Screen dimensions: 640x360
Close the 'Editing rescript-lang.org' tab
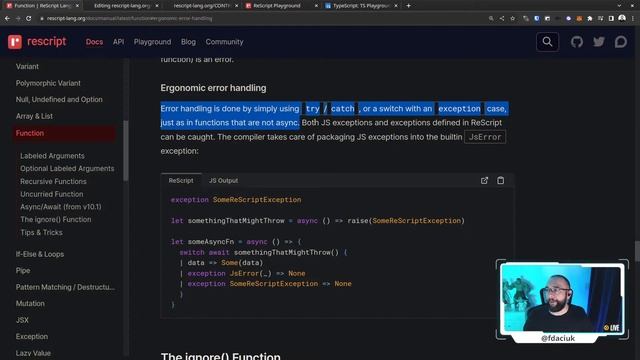point(157,6)
